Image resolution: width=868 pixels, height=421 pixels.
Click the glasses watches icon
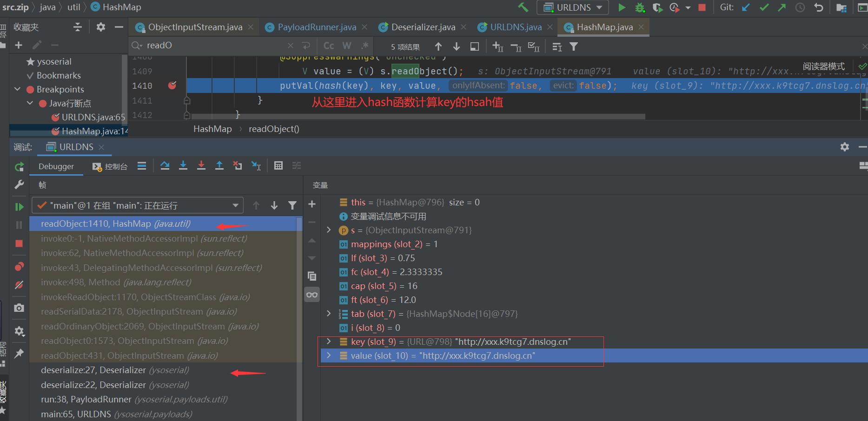point(312,295)
